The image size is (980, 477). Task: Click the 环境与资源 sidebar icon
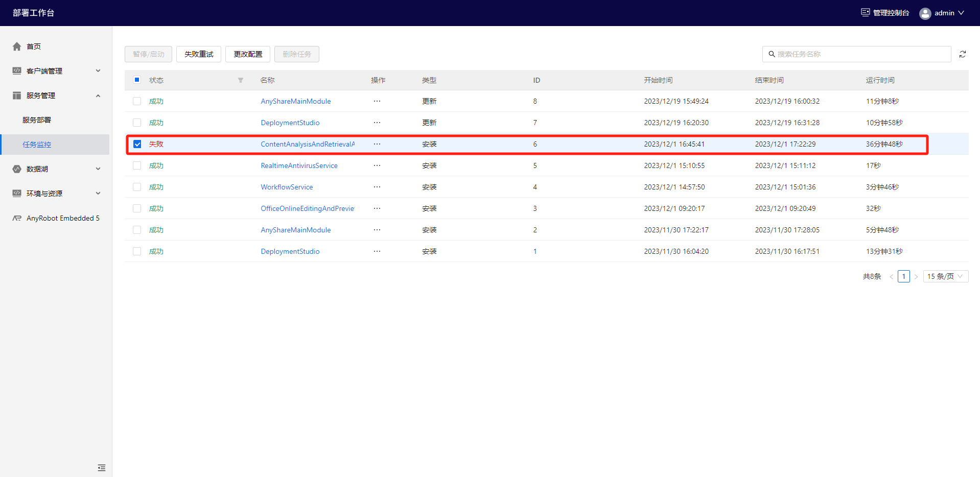(17, 194)
